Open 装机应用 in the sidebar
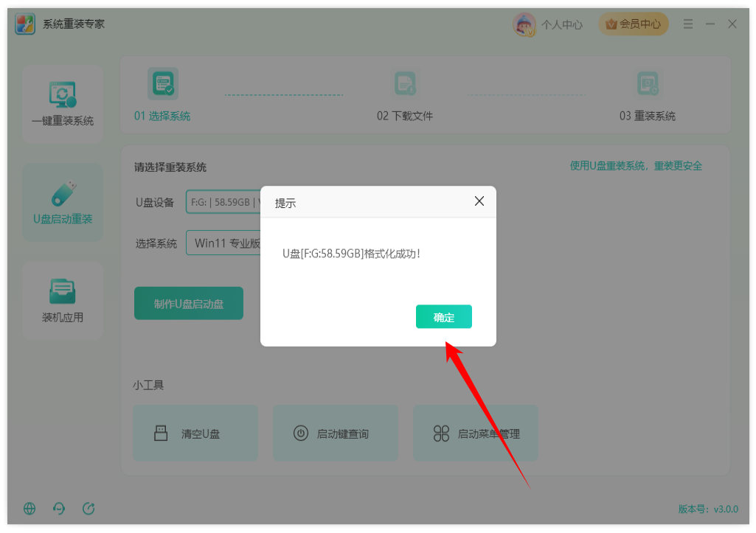 [63, 301]
